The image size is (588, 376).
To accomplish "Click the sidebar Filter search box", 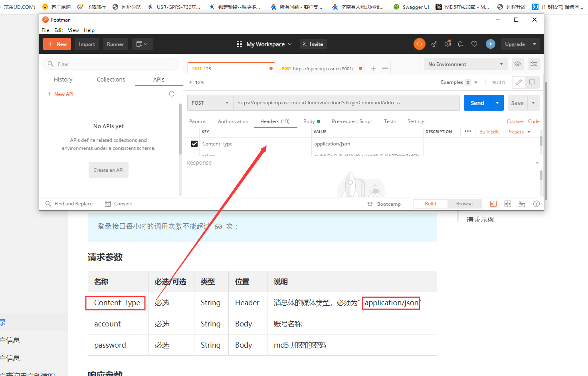I will click(x=111, y=64).
